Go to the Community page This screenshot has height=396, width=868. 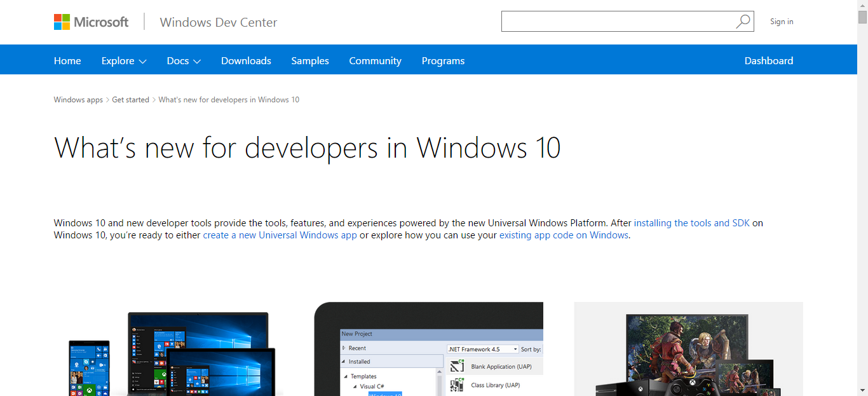pos(375,60)
